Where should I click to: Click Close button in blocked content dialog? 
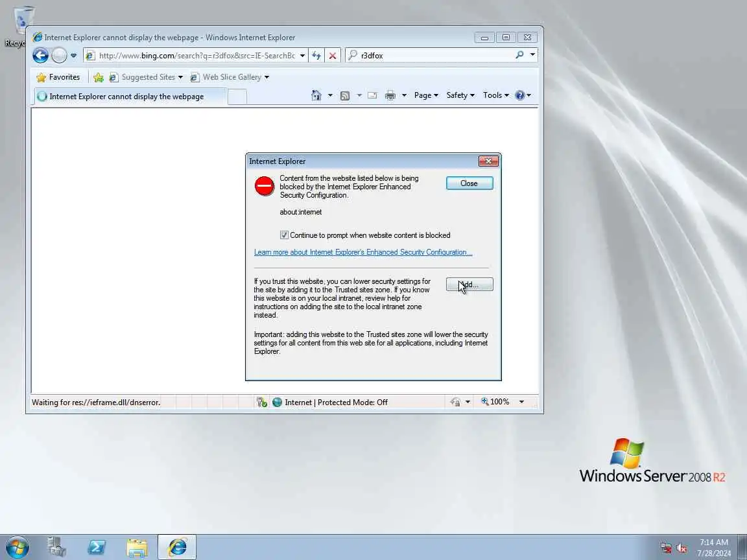pyautogui.click(x=469, y=183)
